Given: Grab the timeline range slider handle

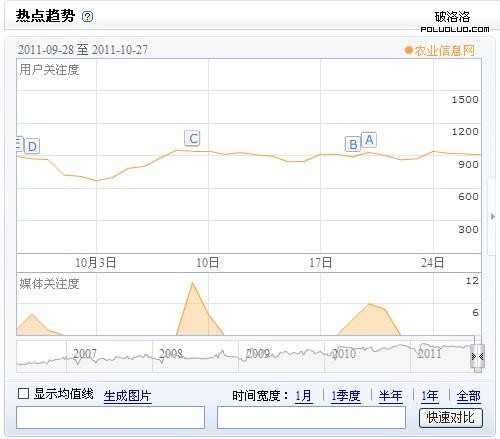Looking at the screenshot, I should pyautogui.click(x=478, y=357).
